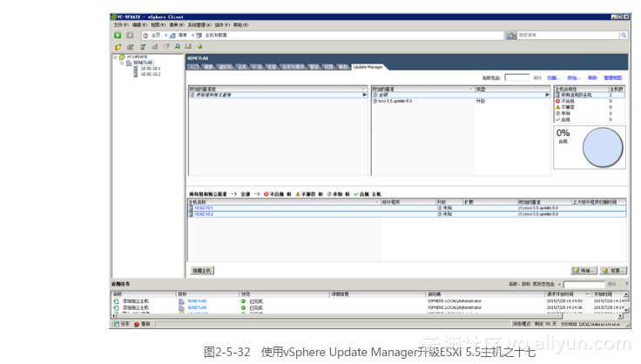Image resolution: width=641 pixels, height=364 pixels.
Task: Expand arrow on all groups baseline row
Action: pyautogui.click(x=365, y=95)
